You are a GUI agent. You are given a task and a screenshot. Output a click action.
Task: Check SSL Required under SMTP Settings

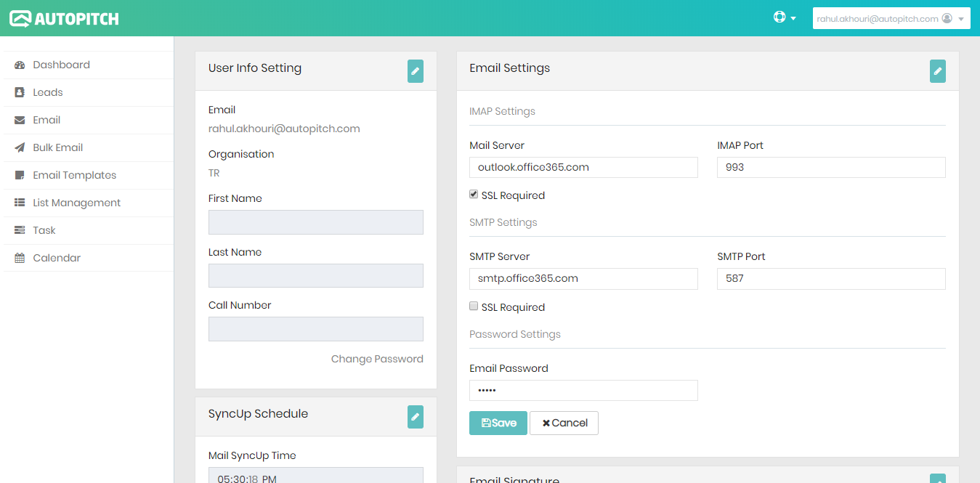pos(474,307)
